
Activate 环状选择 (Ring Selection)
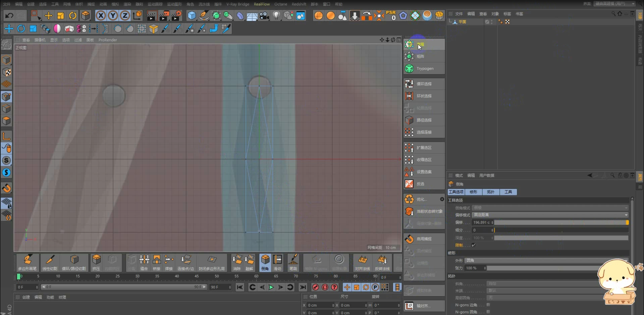pos(424,96)
